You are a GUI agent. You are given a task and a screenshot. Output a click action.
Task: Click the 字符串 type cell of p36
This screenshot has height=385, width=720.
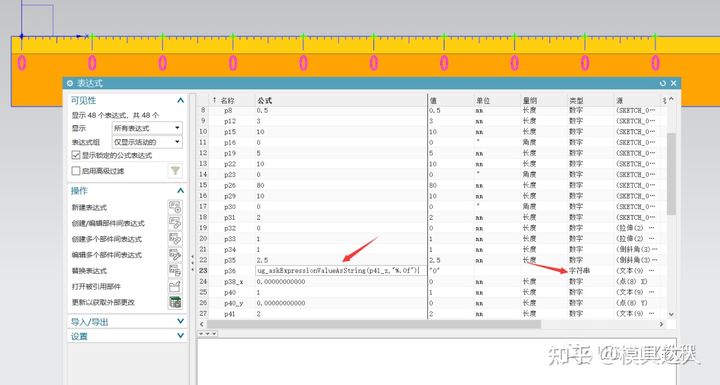(579, 271)
